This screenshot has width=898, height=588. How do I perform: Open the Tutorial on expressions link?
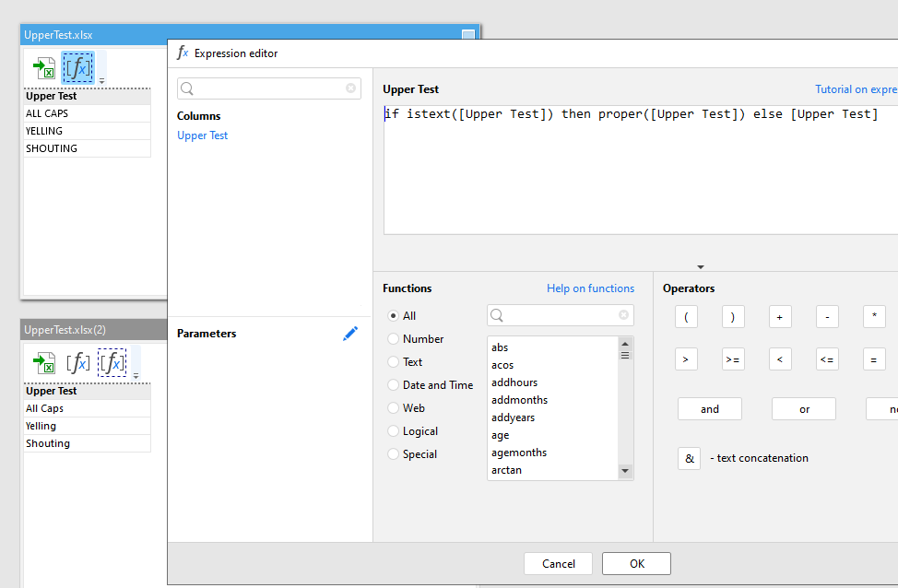point(857,89)
